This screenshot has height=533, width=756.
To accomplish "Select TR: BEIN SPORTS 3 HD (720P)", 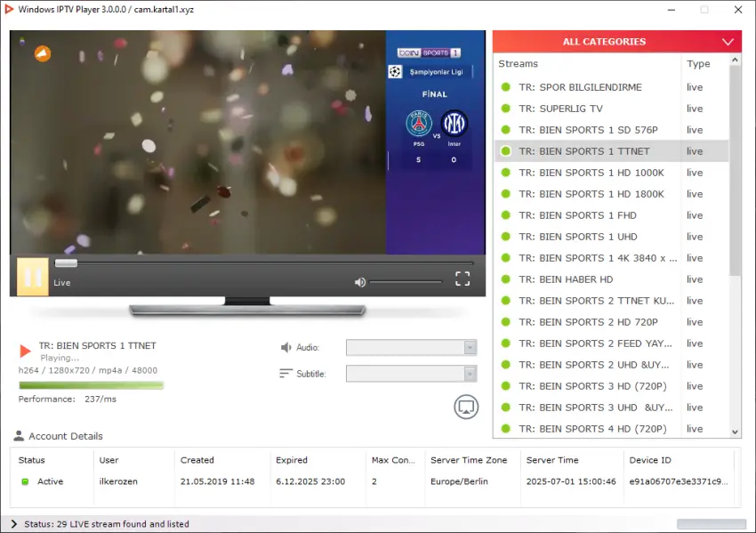I will point(611,386).
